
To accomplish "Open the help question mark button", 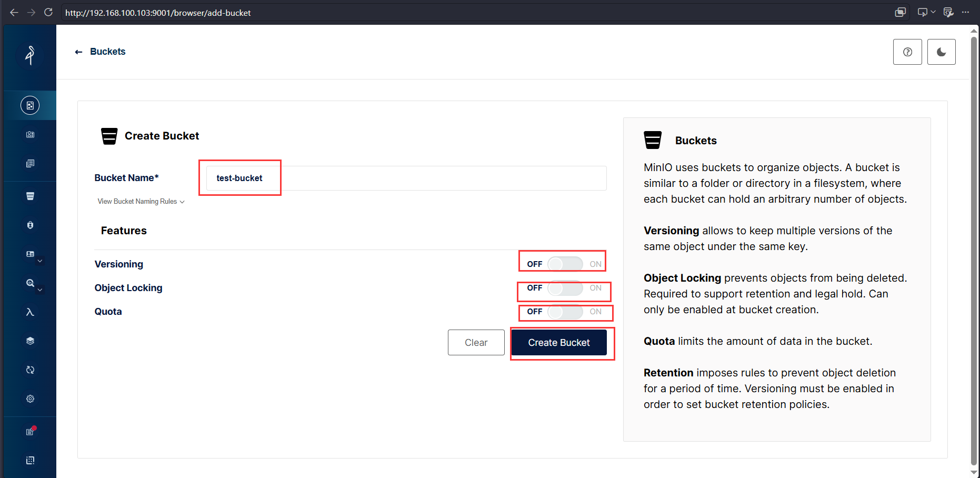I will [x=907, y=52].
